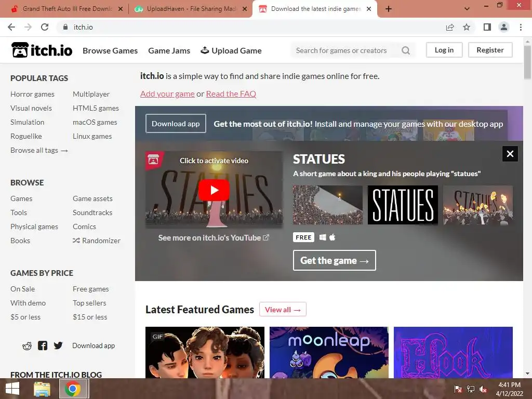Open the tab search chevron
The width and height of the screenshot is (532, 399).
click(467, 9)
